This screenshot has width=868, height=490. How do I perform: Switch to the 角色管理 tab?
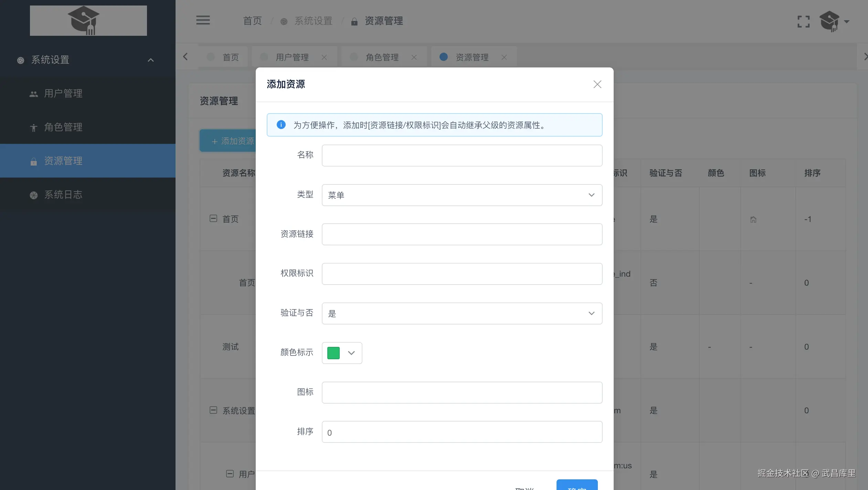(x=382, y=57)
